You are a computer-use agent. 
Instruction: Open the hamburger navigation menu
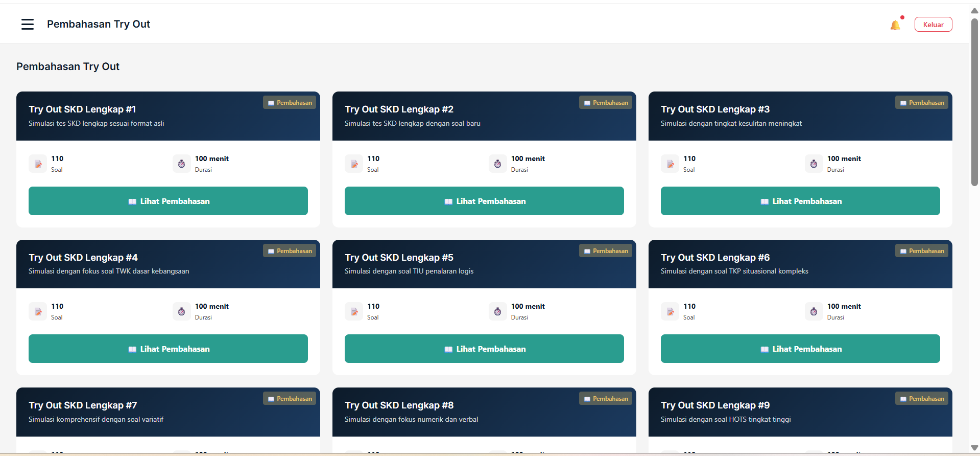pyautogui.click(x=28, y=24)
